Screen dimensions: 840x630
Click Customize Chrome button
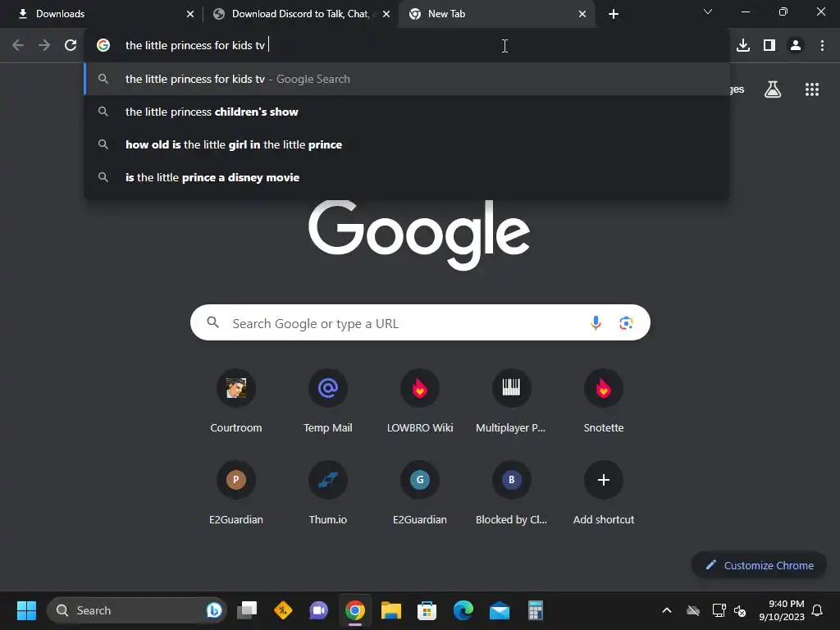click(x=759, y=565)
